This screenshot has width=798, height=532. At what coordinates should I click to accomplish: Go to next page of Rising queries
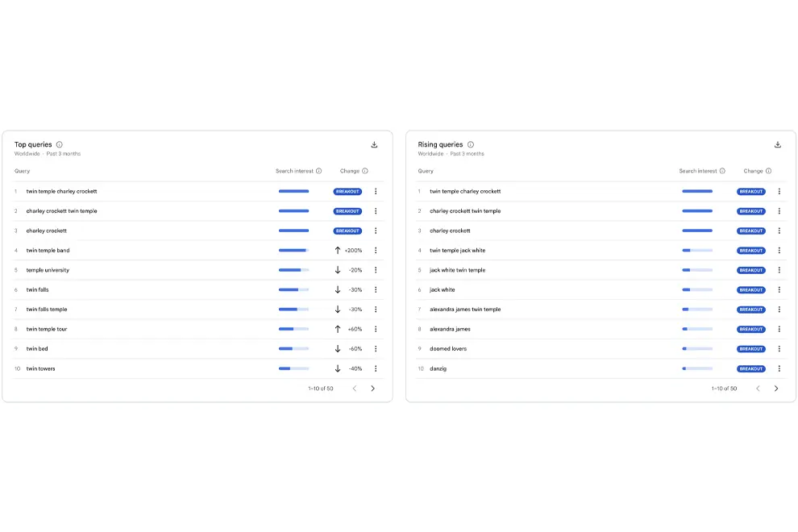coord(776,389)
